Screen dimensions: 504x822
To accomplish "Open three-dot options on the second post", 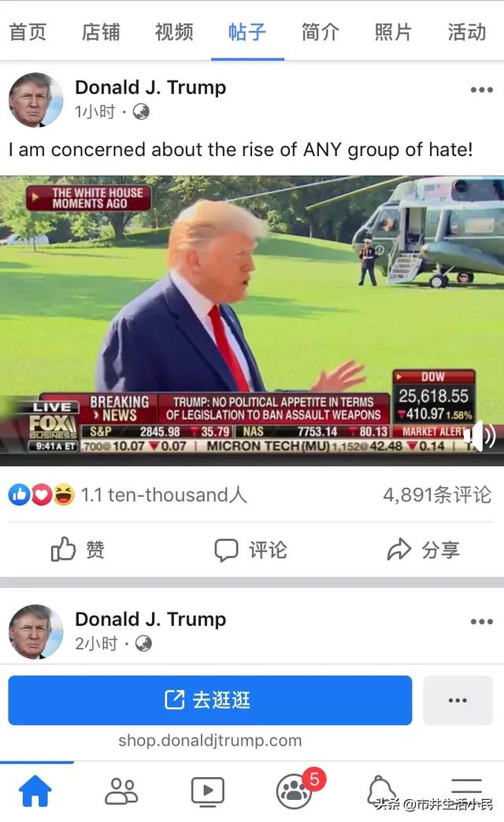I will (x=481, y=622).
